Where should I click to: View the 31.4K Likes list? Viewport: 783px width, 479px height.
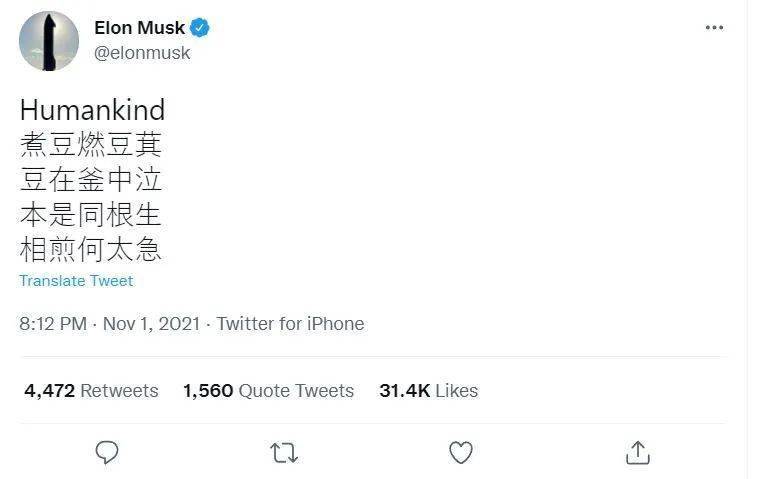pos(428,391)
